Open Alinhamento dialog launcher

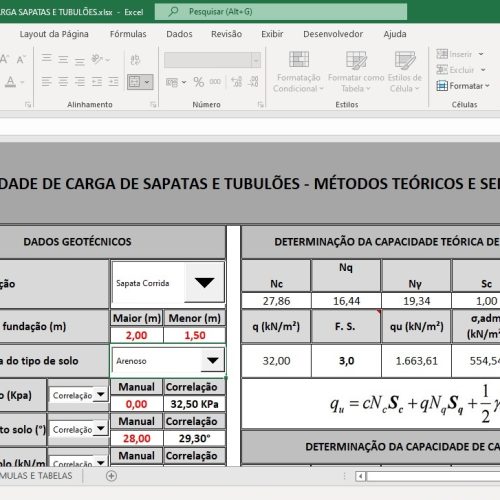[153, 105]
